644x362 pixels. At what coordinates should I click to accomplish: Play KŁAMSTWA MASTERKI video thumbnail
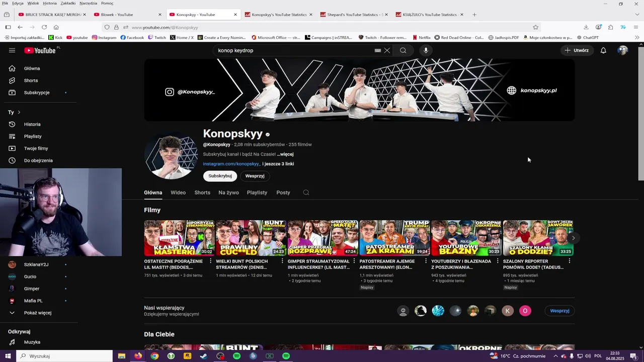179,238
